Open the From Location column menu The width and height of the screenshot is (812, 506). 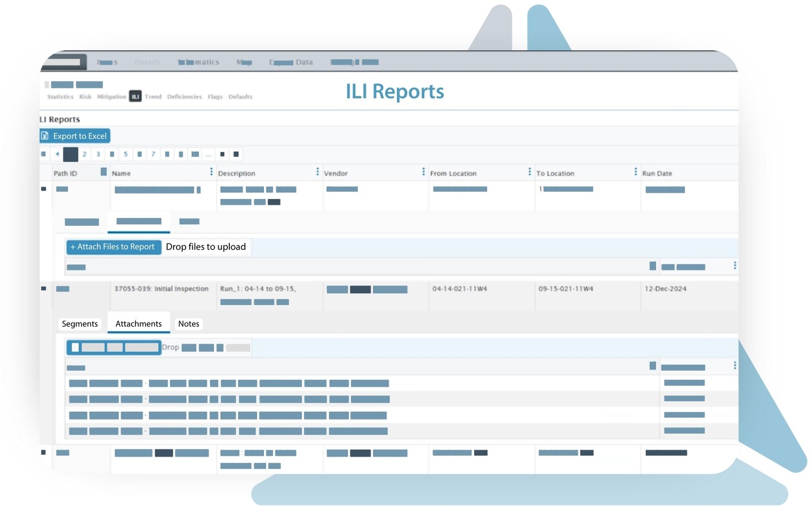(x=529, y=172)
